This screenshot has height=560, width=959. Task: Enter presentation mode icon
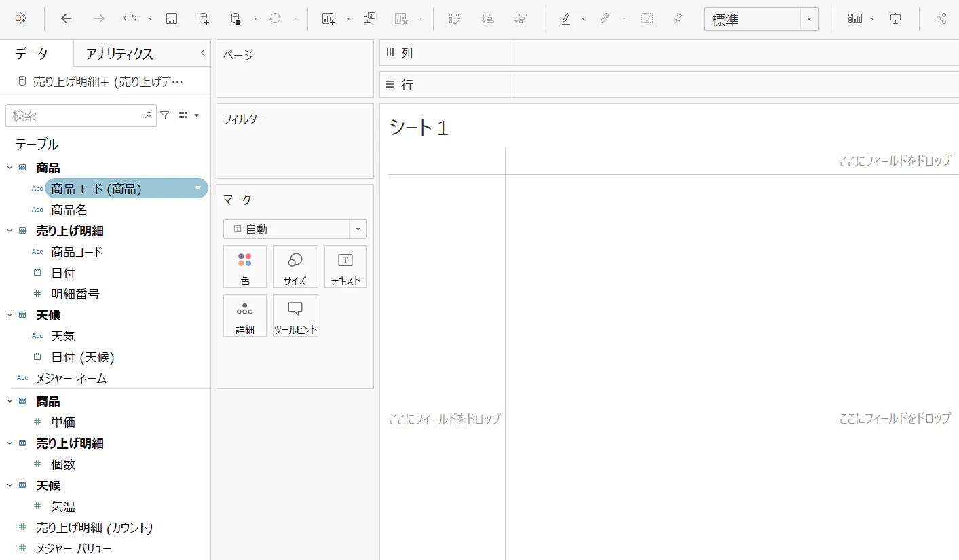click(896, 19)
